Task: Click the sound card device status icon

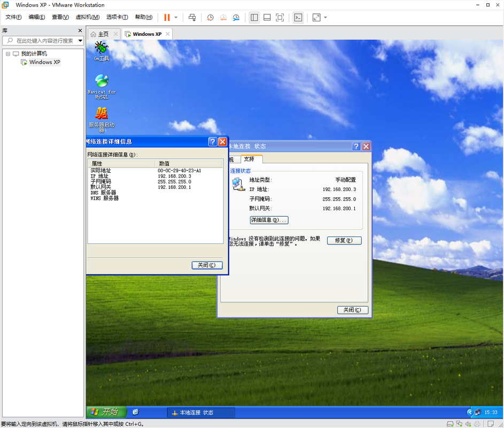Action: pos(468,424)
